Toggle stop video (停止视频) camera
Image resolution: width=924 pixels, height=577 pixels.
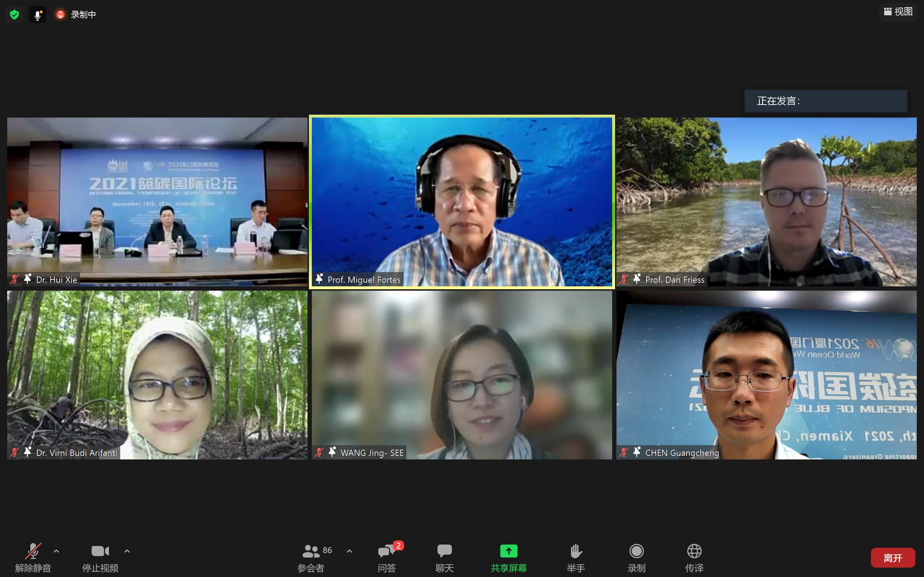pyautogui.click(x=100, y=557)
